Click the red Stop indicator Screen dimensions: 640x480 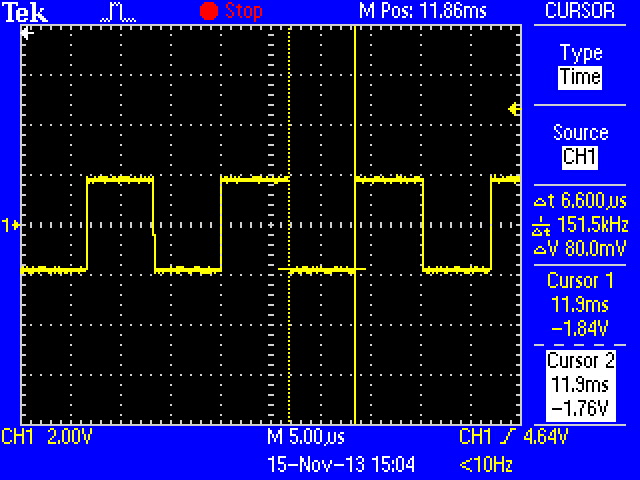click(x=209, y=11)
